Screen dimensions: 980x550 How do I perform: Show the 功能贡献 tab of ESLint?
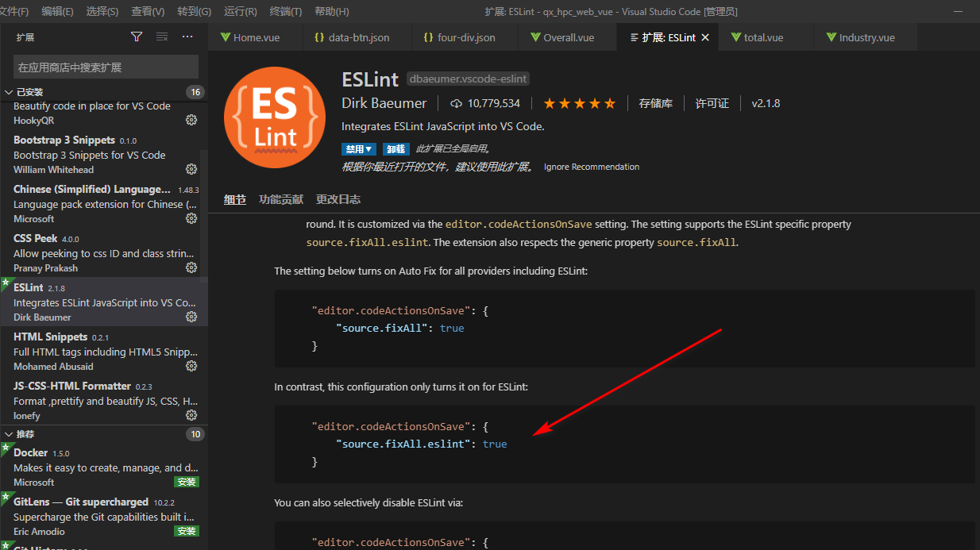281,199
